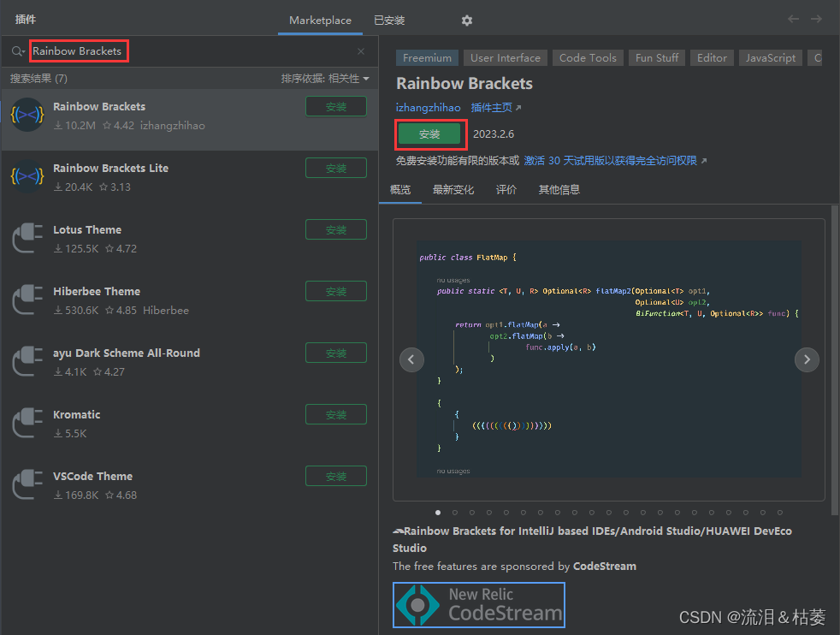Filter by the Fun Stuff tag
Screen dimensions: 840x635
[x=657, y=58]
